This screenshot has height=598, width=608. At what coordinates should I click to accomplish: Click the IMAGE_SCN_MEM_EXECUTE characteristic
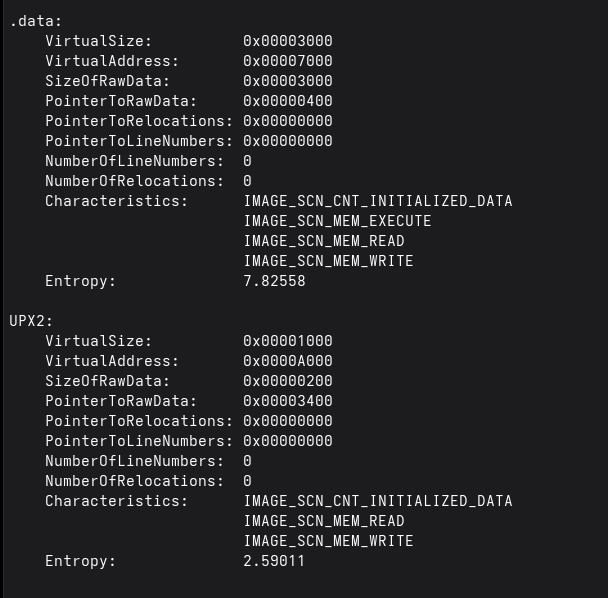[x=337, y=221]
